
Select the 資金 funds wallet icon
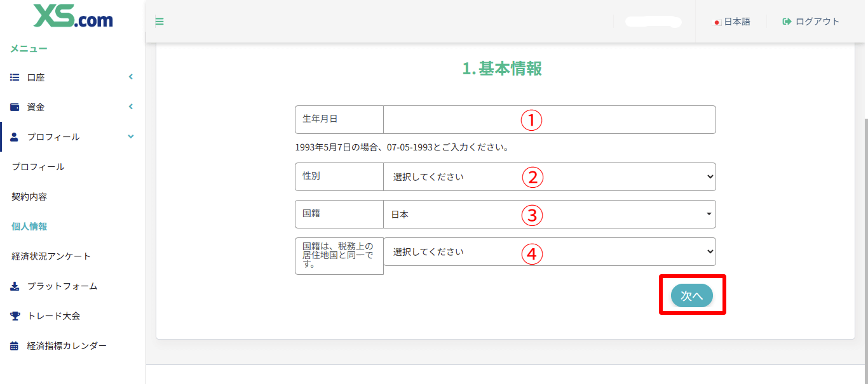(14, 107)
